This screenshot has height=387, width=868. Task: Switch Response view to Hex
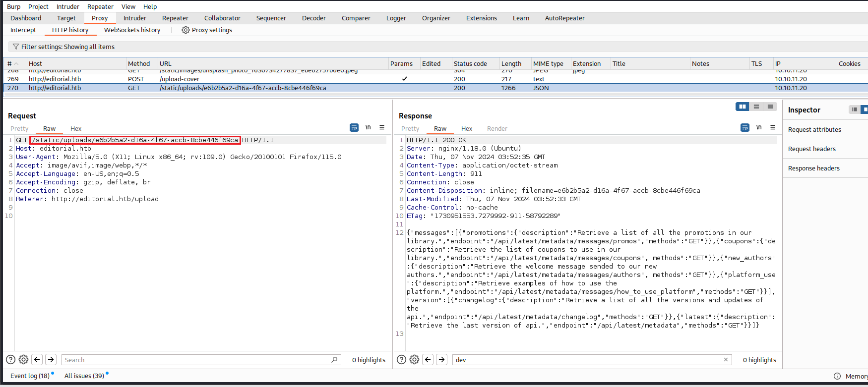pos(467,128)
